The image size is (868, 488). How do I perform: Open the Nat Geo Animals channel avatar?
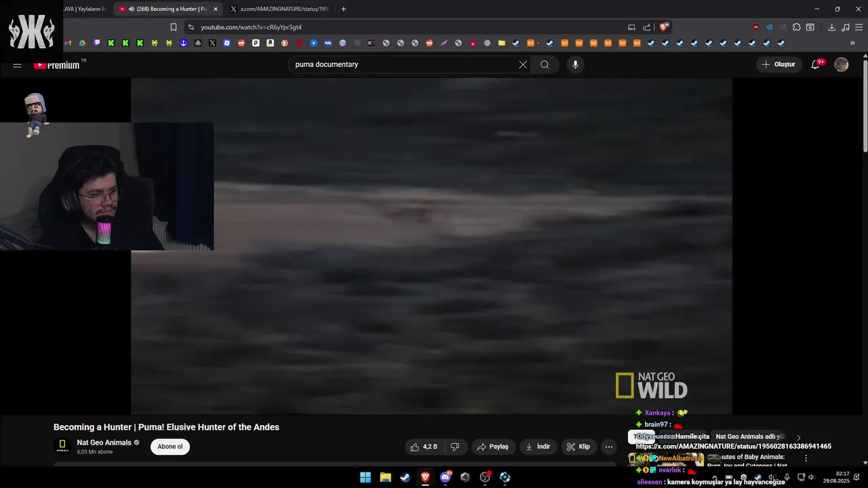click(62, 446)
